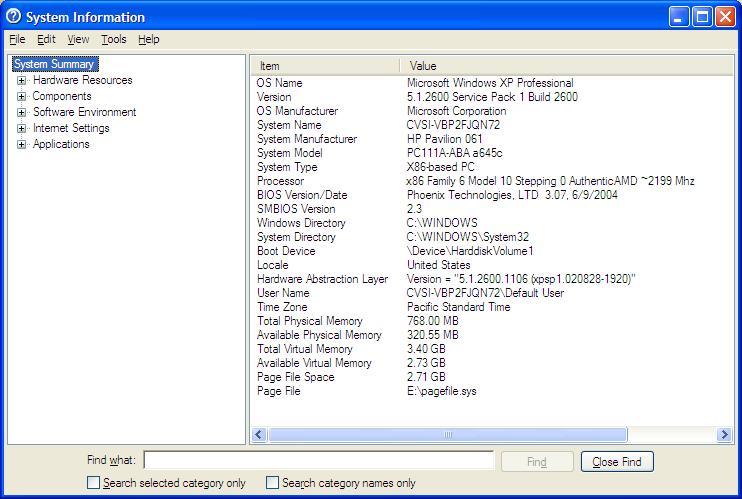Expand the Components node
Screen dimensions: 742x499
21,97
